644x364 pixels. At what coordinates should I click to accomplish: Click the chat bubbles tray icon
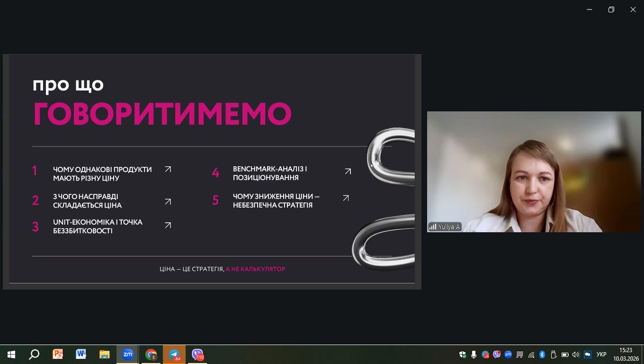pyautogui.click(x=588, y=355)
